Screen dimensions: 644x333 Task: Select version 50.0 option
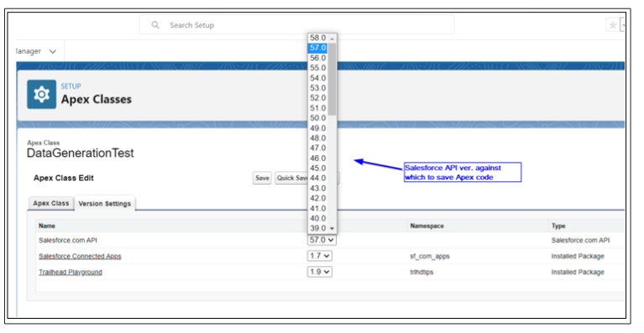[x=318, y=117]
